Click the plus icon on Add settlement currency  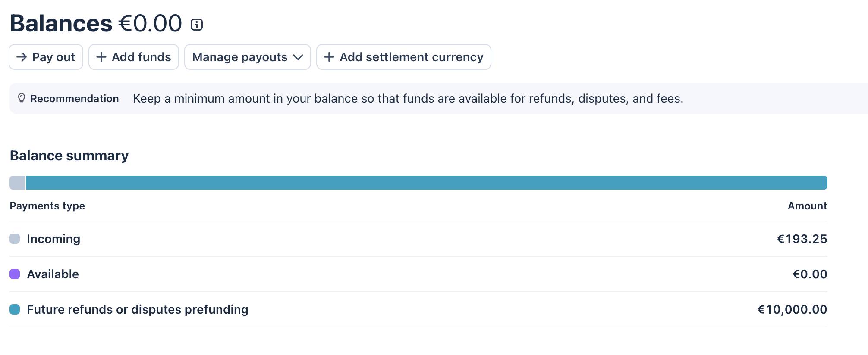[x=330, y=57]
